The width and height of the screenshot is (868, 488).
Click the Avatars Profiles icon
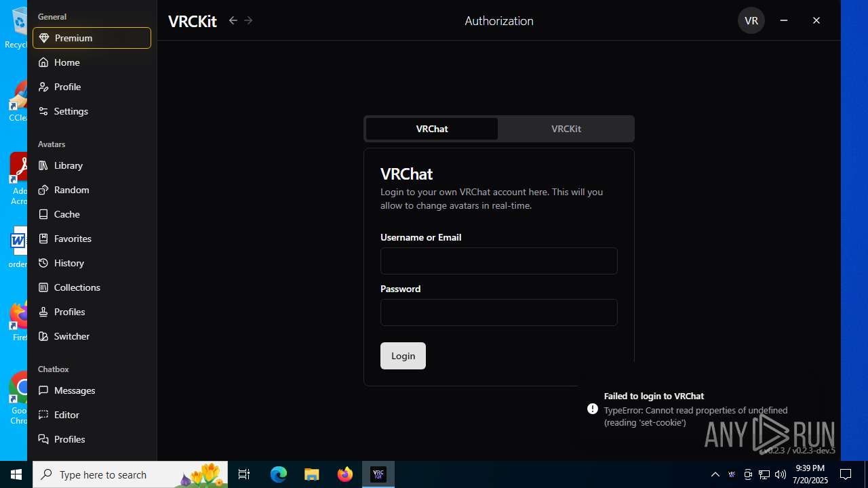click(x=43, y=312)
